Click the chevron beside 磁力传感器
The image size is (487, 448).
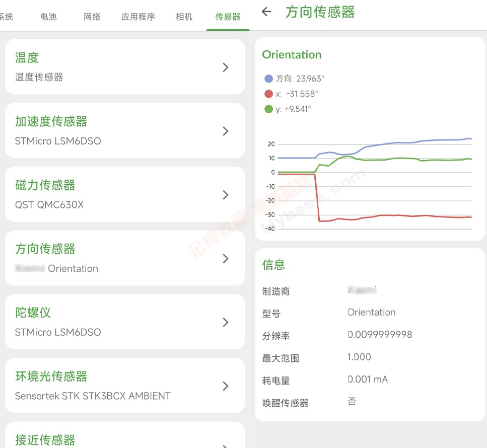(226, 195)
